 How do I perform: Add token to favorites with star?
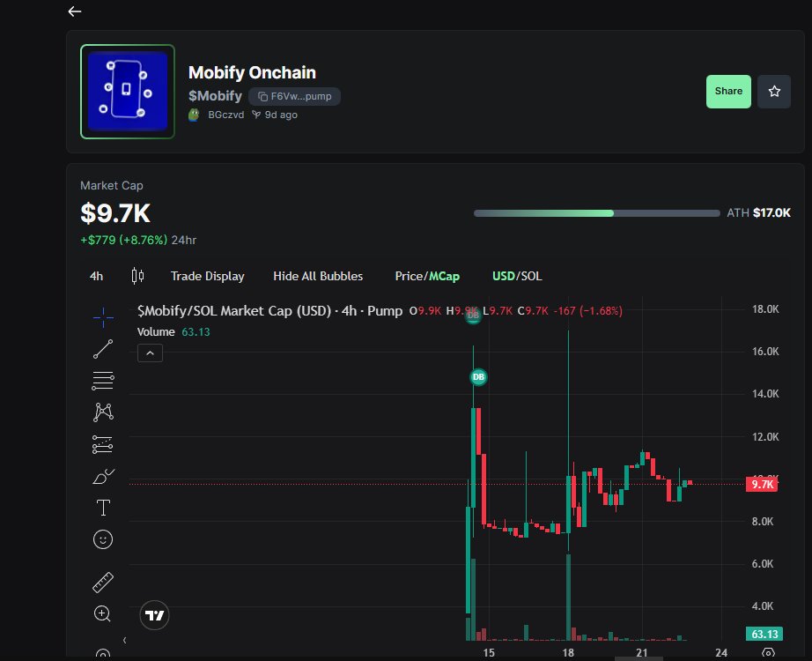click(773, 92)
